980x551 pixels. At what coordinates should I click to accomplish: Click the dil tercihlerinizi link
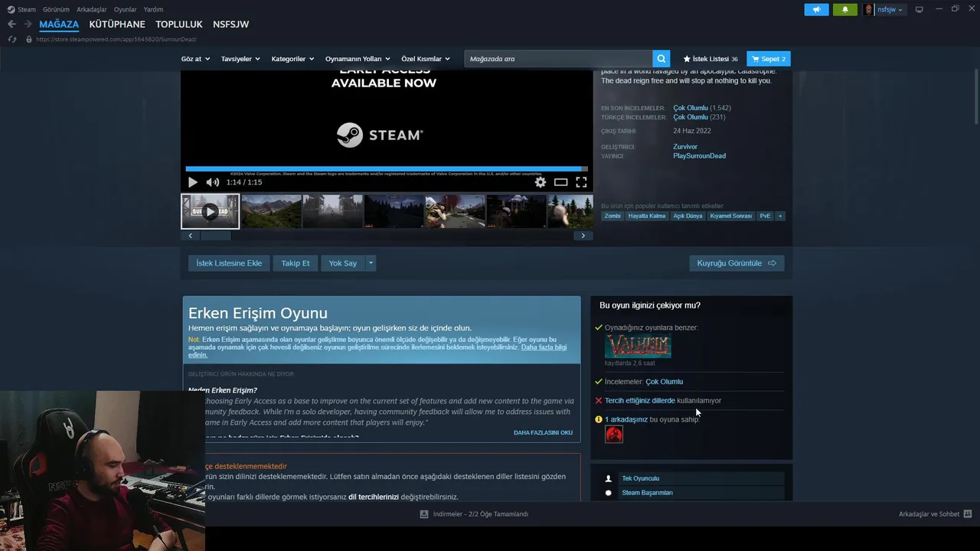tap(374, 497)
